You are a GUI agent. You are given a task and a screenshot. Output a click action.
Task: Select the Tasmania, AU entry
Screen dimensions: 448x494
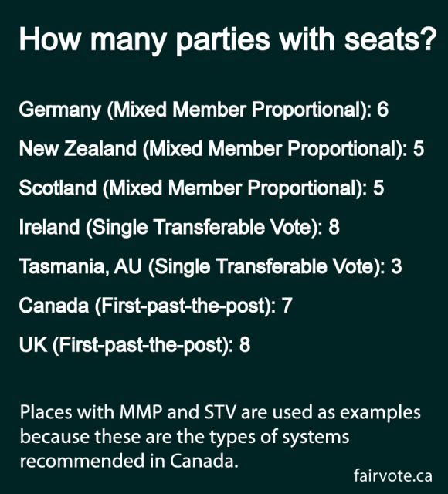(x=210, y=267)
